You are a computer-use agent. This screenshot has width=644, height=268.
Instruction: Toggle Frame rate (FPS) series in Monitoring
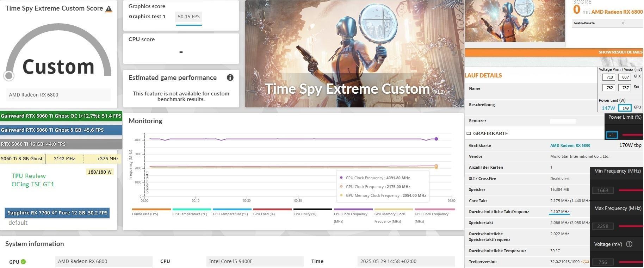click(x=151, y=212)
